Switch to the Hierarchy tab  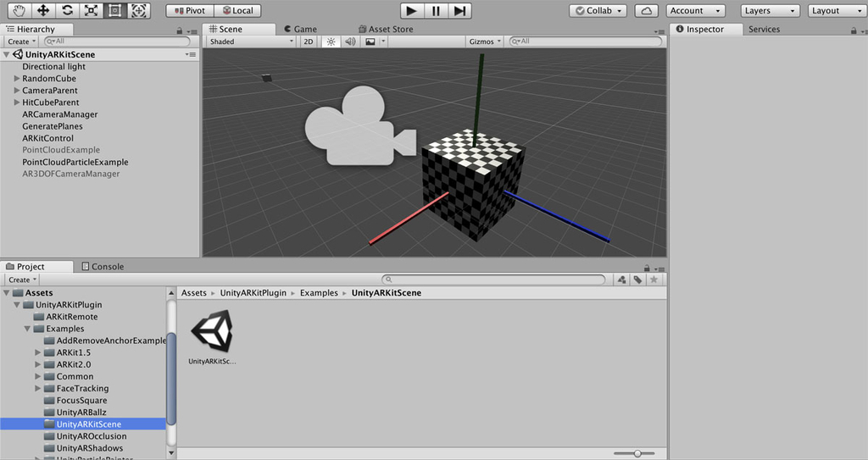36,30
